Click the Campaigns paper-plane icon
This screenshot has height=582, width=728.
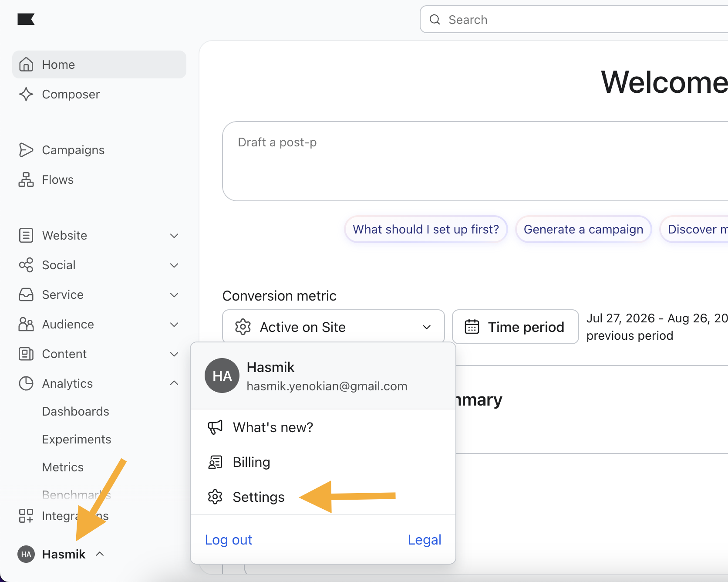click(26, 150)
